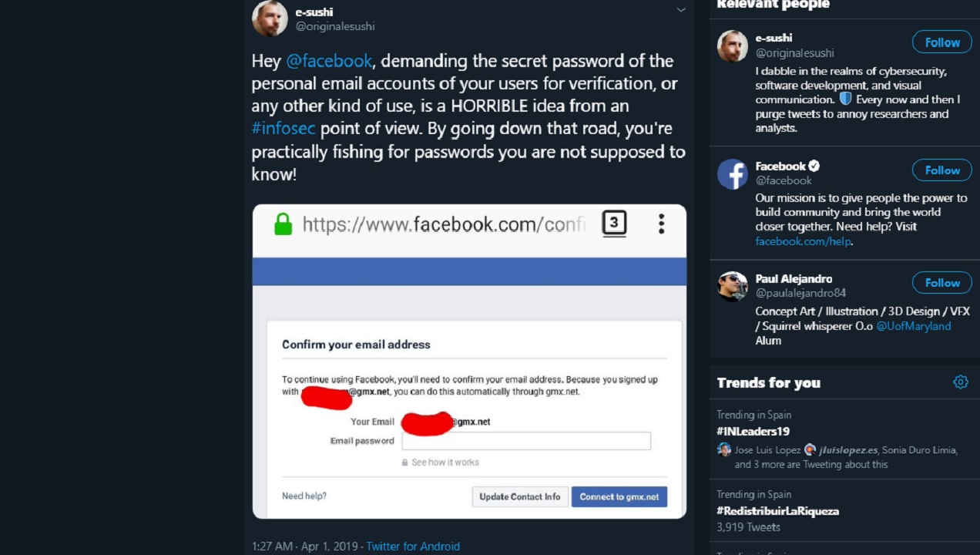Follow Paul Alejandro
The width and height of the screenshot is (980, 555).
[x=941, y=283]
